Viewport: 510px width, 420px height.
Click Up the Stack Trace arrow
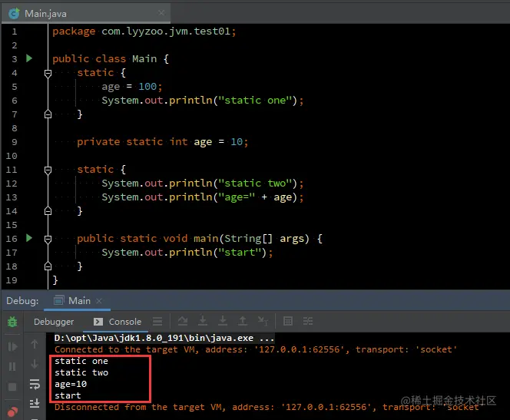tap(35, 344)
